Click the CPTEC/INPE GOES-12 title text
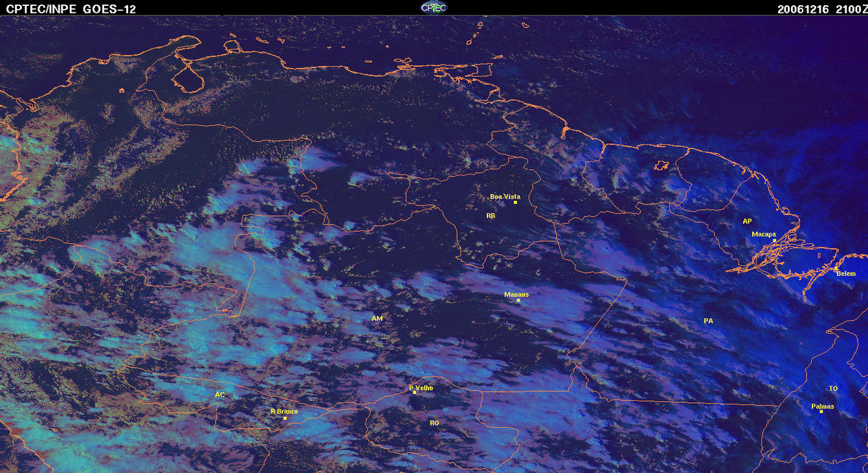Viewport: 868px width, 473px height. click(x=71, y=9)
